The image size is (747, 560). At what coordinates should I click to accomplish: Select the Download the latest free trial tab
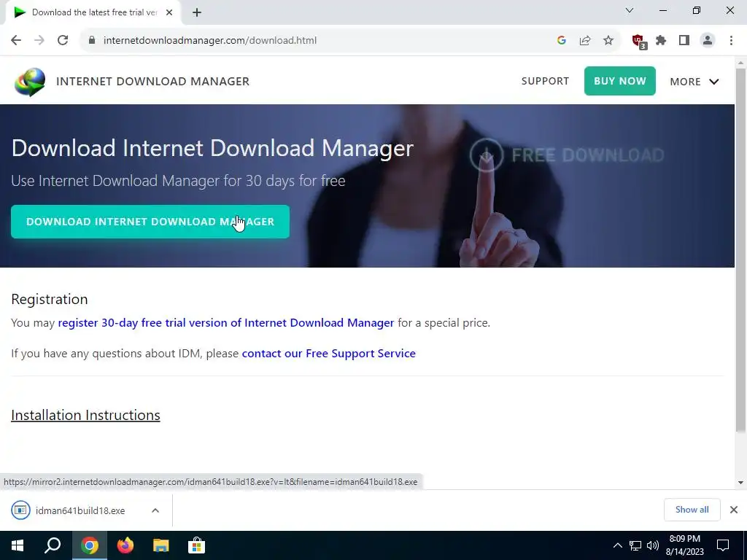click(x=93, y=12)
